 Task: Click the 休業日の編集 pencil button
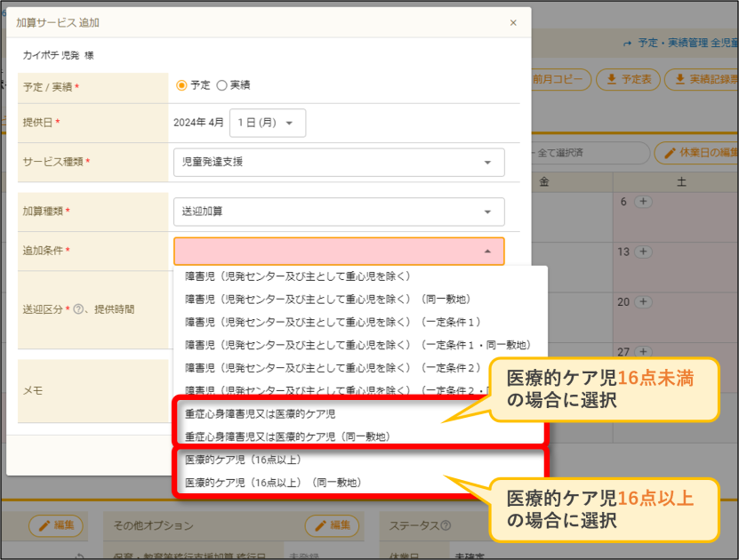pos(696,153)
